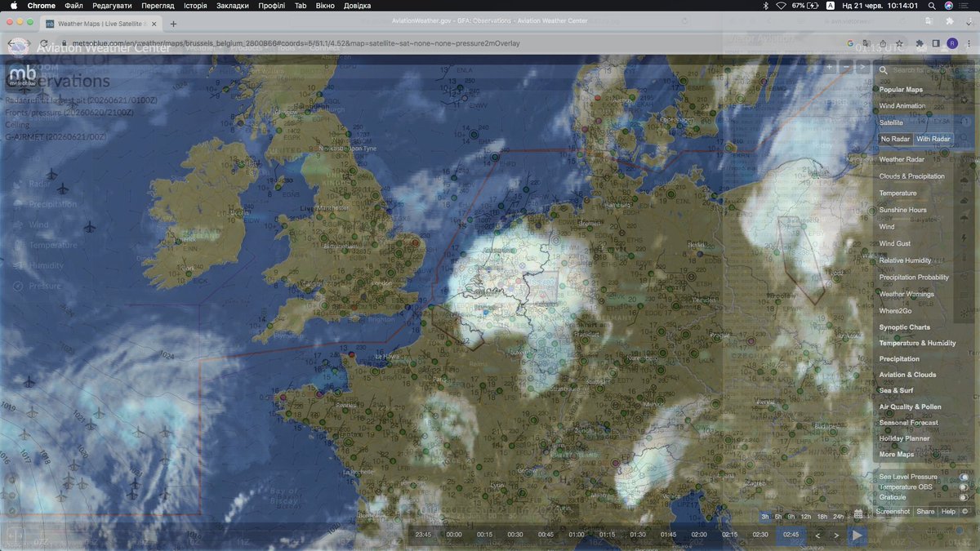Open the Закладки menu in Chrome
The width and height of the screenshot is (980, 551).
pyautogui.click(x=233, y=6)
